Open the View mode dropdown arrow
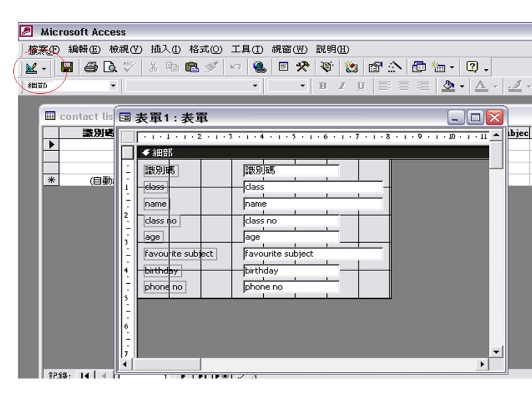The width and height of the screenshot is (532, 399). point(44,69)
